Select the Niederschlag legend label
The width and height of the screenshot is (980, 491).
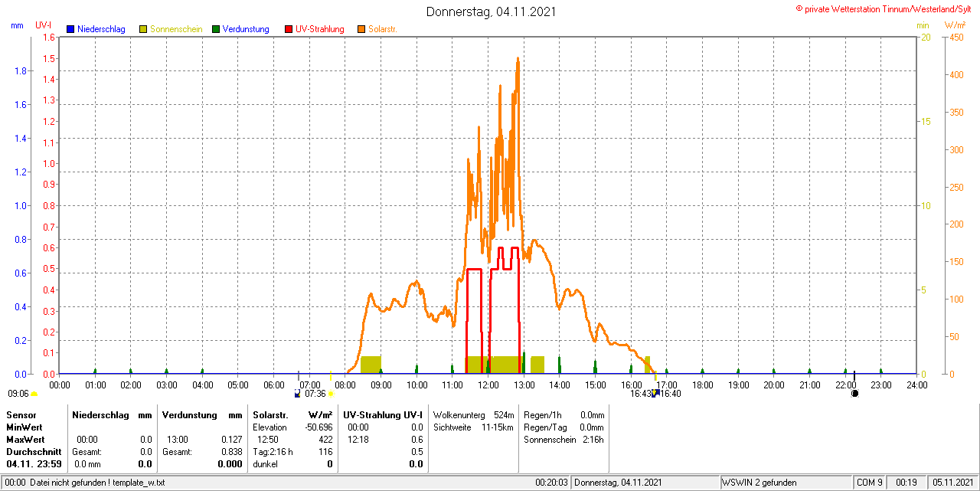pyautogui.click(x=101, y=29)
